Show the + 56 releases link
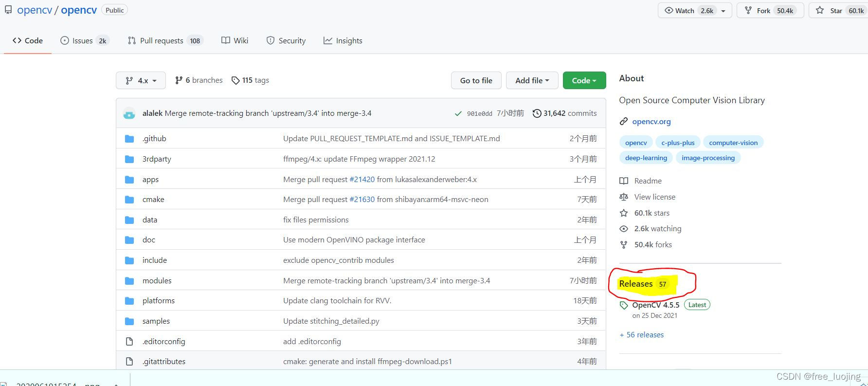Screen dimensions: 868x386 click(642, 335)
